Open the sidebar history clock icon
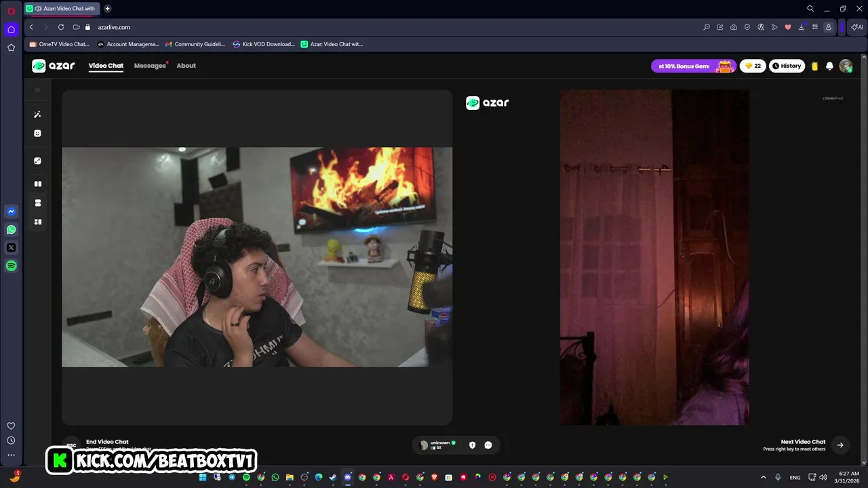 [11, 441]
